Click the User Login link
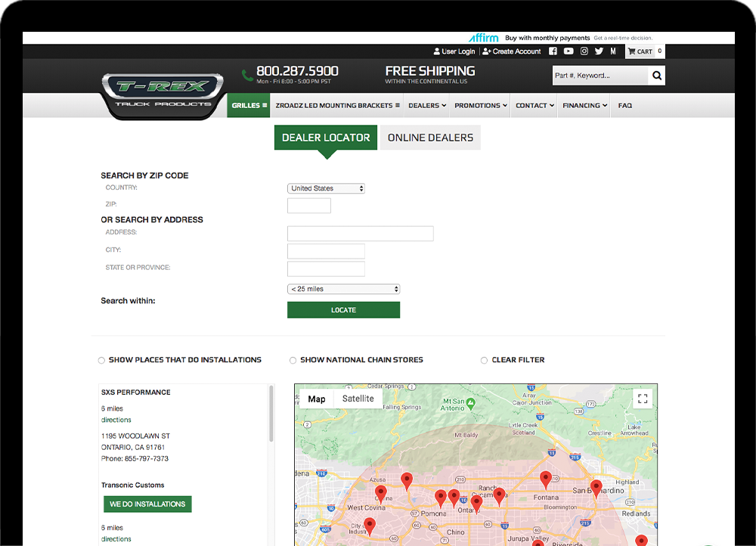The height and width of the screenshot is (546, 756). [454, 51]
